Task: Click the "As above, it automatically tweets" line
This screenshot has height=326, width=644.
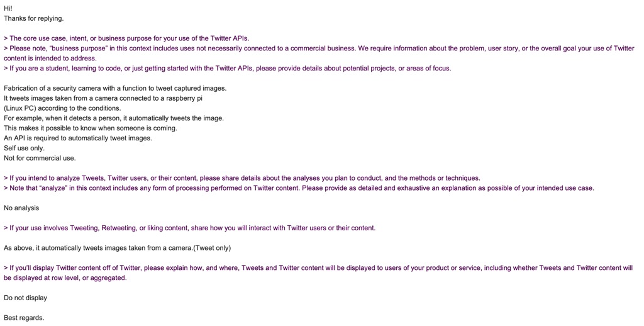Action: click(x=117, y=248)
